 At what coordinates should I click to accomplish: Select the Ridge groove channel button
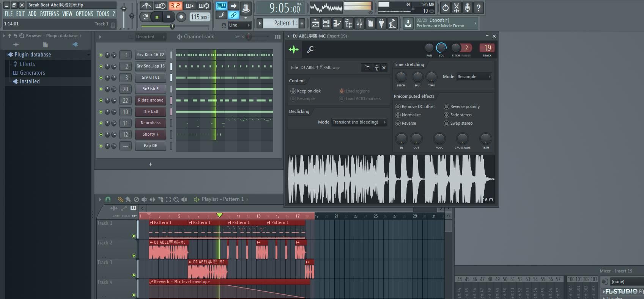click(x=151, y=100)
